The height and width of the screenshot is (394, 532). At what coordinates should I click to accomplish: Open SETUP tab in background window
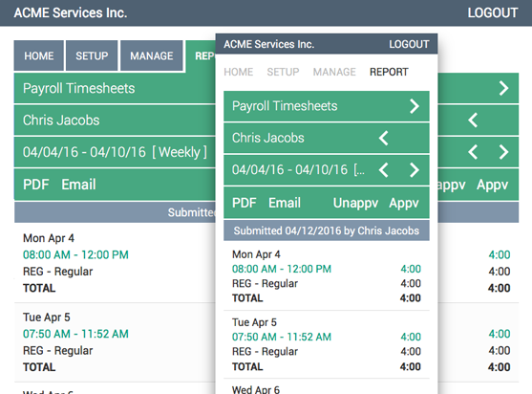pyautogui.click(x=92, y=55)
